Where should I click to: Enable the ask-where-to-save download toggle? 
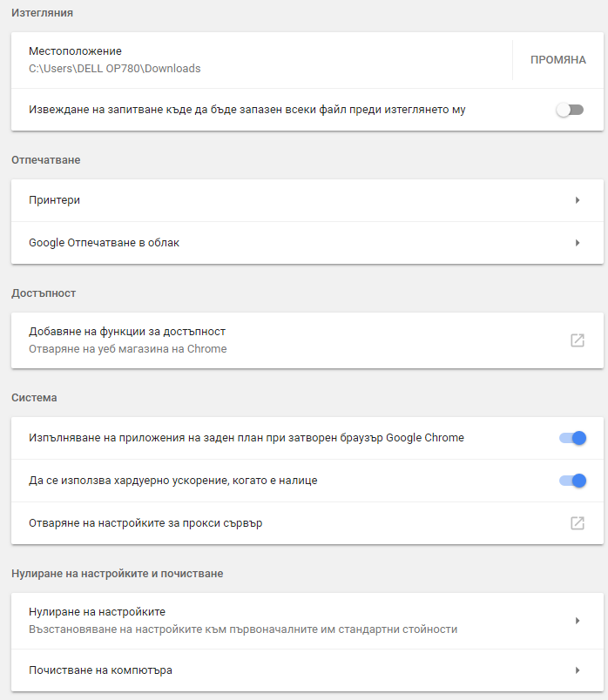[x=570, y=110]
